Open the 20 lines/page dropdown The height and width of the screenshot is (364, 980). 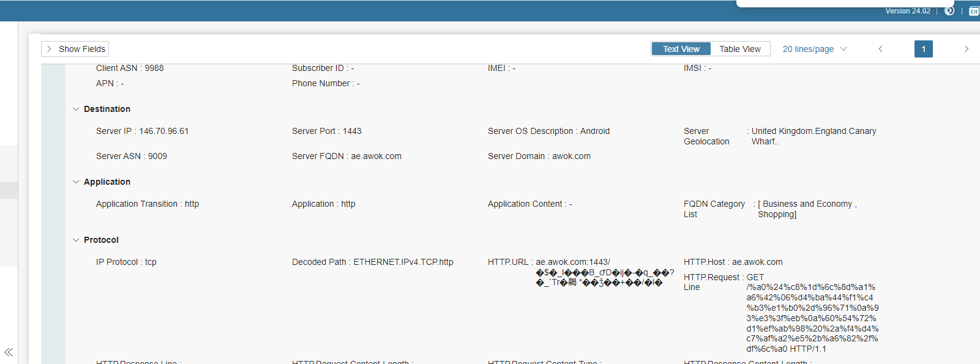pyautogui.click(x=814, y=49)
